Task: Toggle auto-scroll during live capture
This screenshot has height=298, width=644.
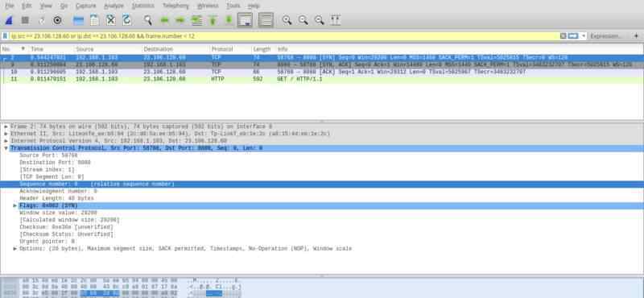Action: point(246,20)
